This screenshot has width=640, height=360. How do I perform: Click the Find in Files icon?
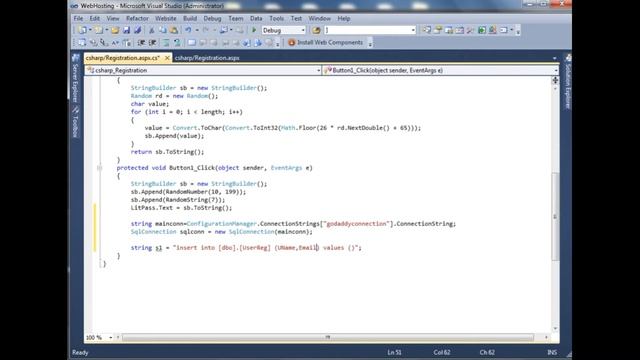[316, 30]
